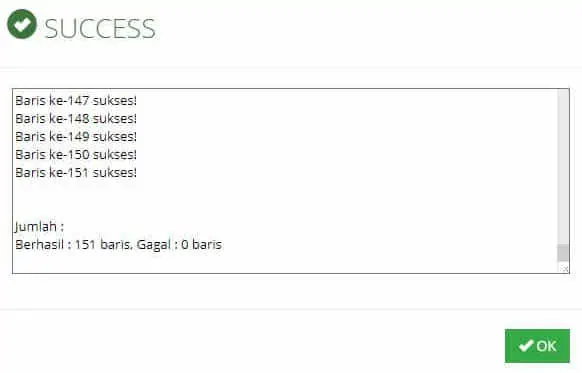Confirm the dialog with the OK button
The width and height of the screenshot is (582, 373).
coord(537,346)
